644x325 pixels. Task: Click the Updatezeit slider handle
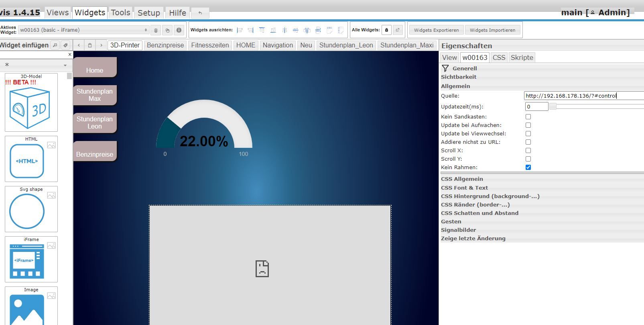point(553,106)
